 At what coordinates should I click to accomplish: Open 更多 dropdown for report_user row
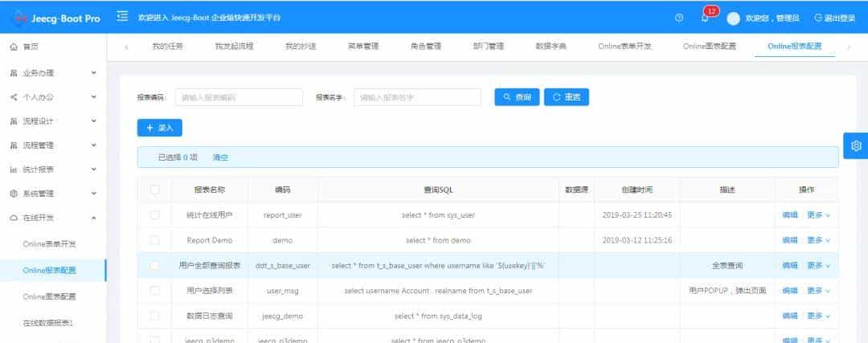(819, 215)
